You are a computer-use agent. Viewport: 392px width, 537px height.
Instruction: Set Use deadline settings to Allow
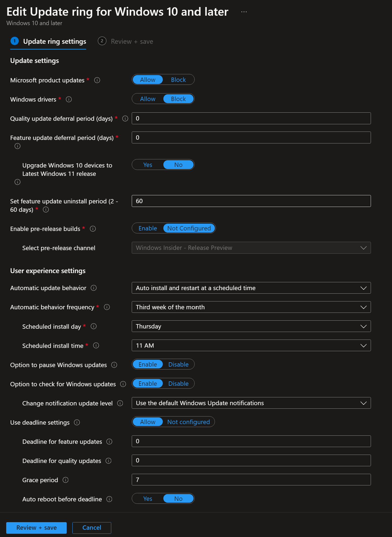click(148, 422)
